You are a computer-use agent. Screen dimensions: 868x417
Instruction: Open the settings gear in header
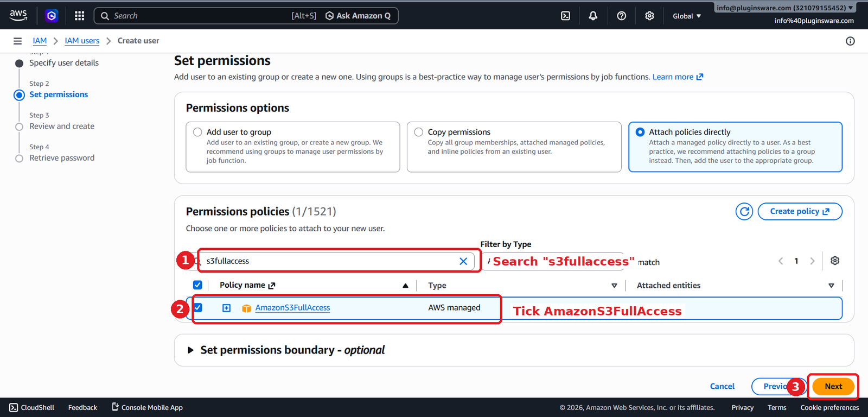tap(649, 16)
